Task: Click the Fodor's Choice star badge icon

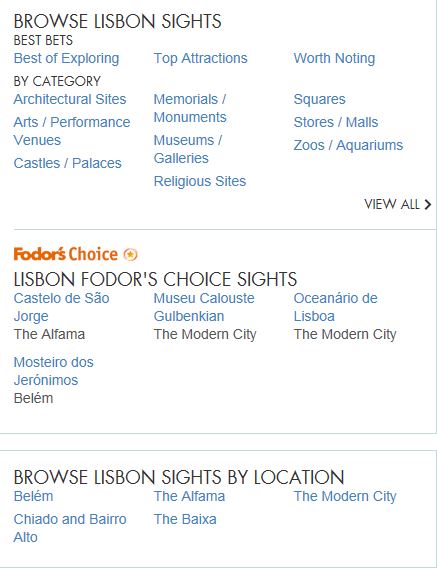Action: click(130, 254)
